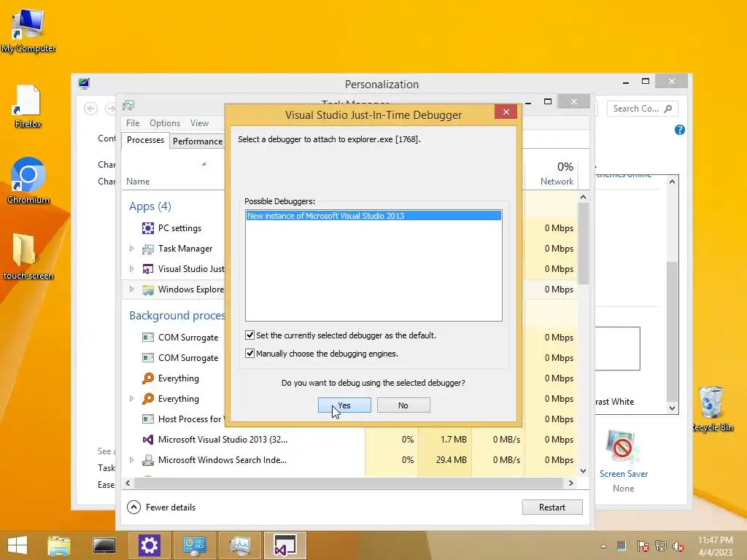Switch to the Performance tab
The width and height of the screenshot is (747, 560).
197,141
